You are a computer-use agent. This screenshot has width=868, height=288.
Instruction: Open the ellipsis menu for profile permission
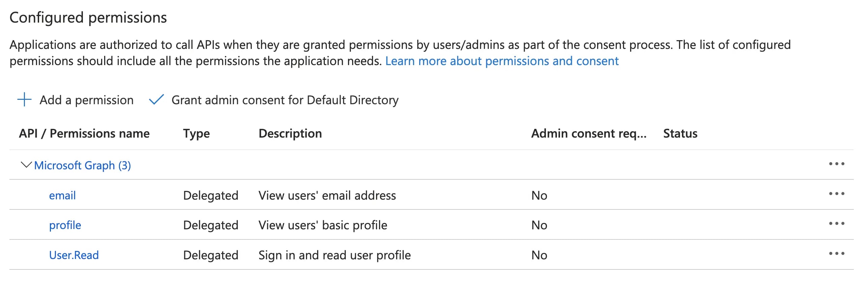coord(836,224)
